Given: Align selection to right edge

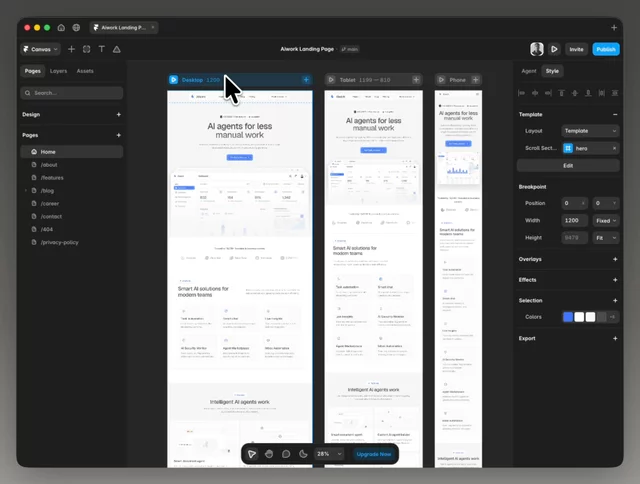Looking at the screenshot, I should [x=548, y=93].
